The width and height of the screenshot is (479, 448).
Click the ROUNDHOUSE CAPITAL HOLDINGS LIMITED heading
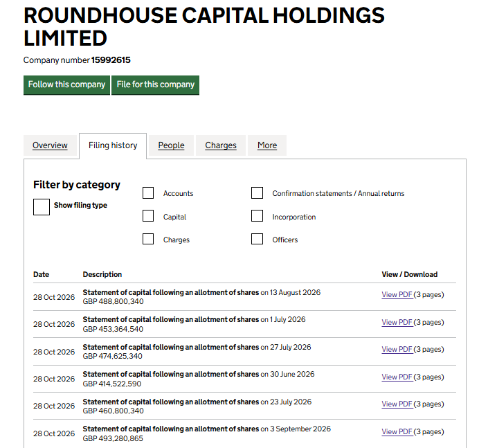(x=204, y=27)
